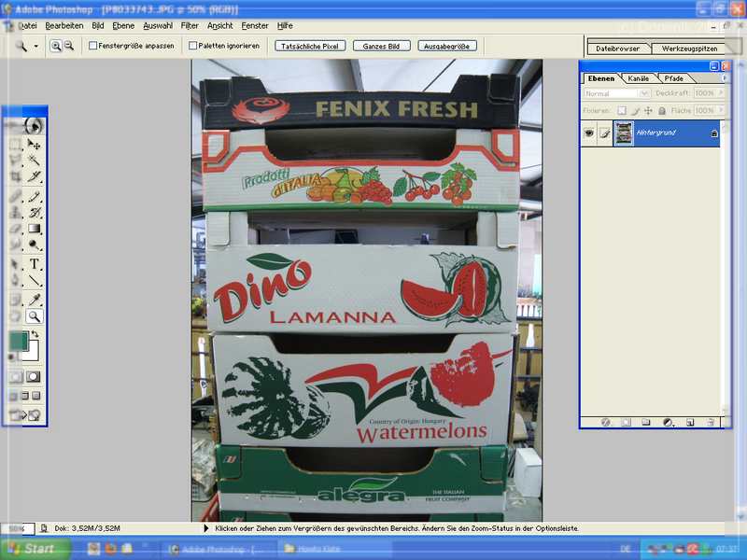The image size is (747, 560).
Task: Toggle the lock all padlock icon
Action: (x=662, y=110)
